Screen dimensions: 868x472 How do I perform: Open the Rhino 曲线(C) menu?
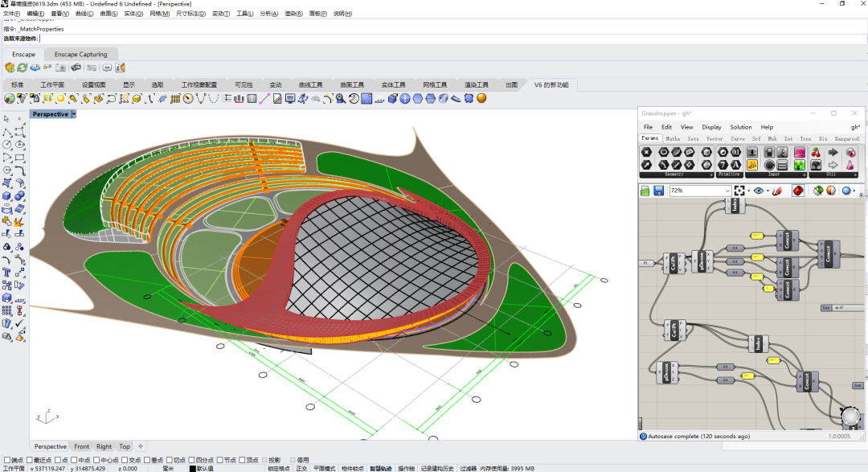click(x=84, y=14)
